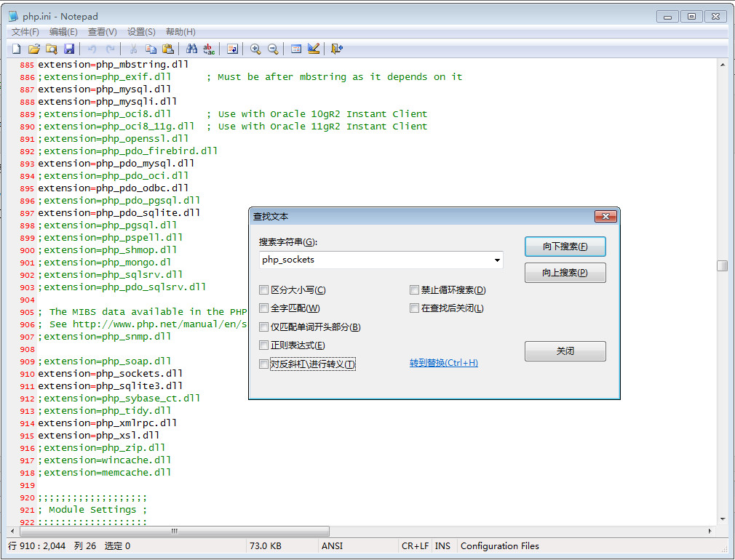Open Replace with the ab-ac toolbar icon
735x560 pixels.
click(x=209, y=49)
